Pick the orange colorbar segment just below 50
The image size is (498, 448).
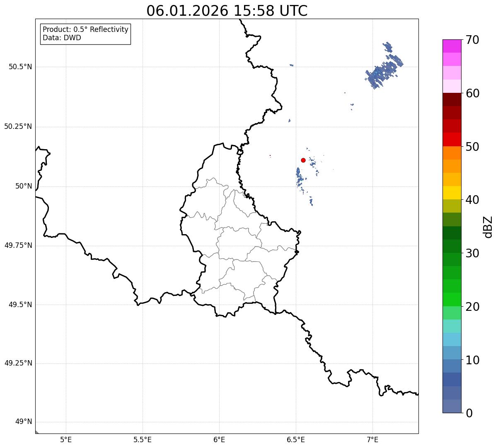click(452, 153)
